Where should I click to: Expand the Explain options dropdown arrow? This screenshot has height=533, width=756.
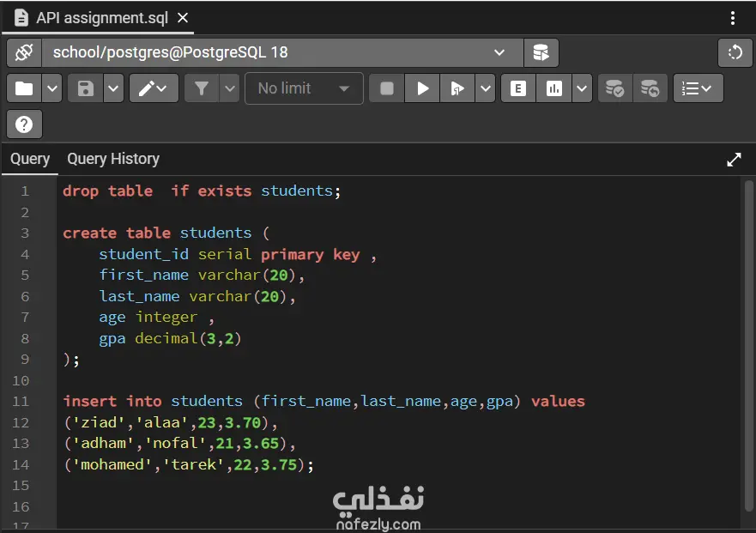(582, 88)
